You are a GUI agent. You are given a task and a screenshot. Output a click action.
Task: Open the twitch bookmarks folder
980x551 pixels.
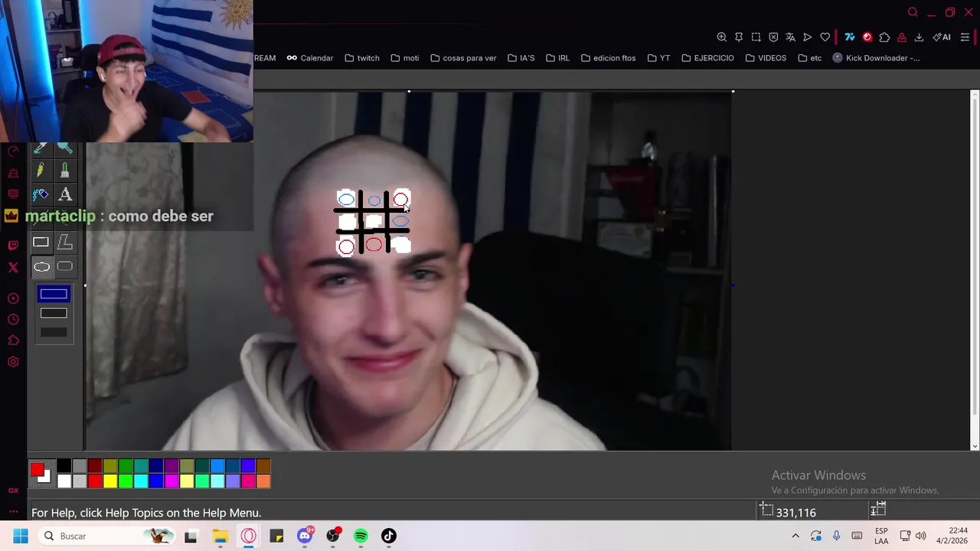point(362,58)
